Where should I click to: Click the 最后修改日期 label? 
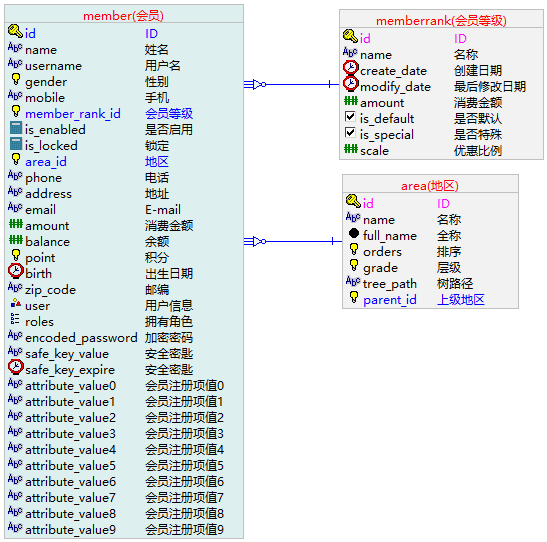click(489, 86)
